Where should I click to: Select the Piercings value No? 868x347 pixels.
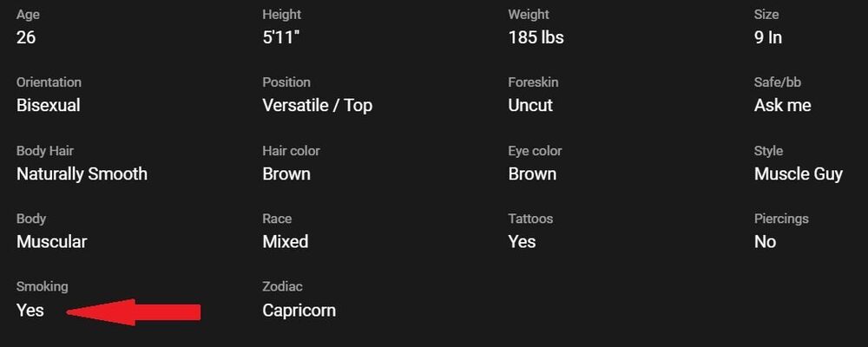[x=765, y=241]
